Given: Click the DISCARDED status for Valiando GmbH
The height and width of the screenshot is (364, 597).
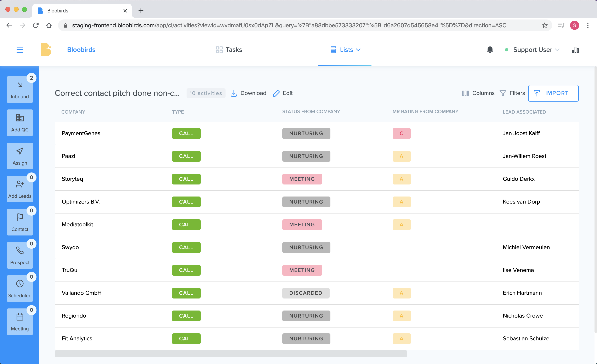Looking at the screenshot, I should pos(306,293).
